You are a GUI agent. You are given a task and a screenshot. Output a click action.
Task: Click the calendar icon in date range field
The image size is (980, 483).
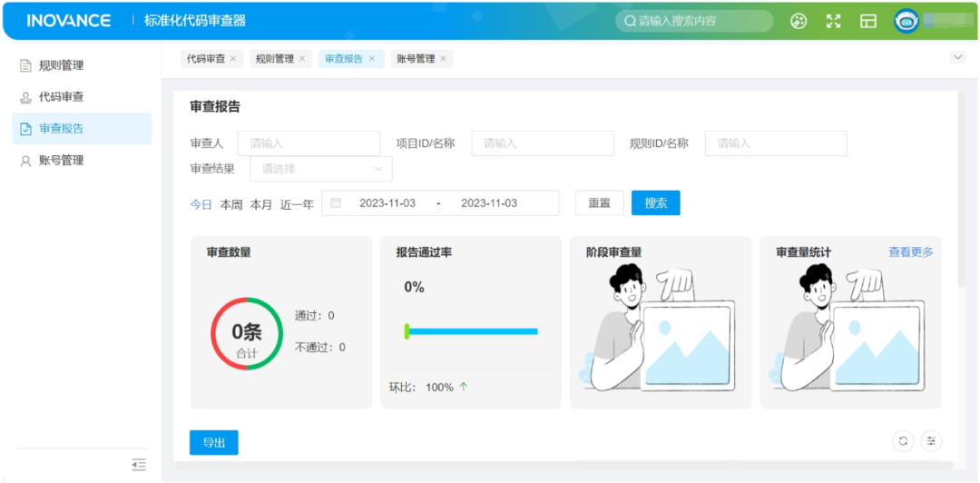pos(336,203)
